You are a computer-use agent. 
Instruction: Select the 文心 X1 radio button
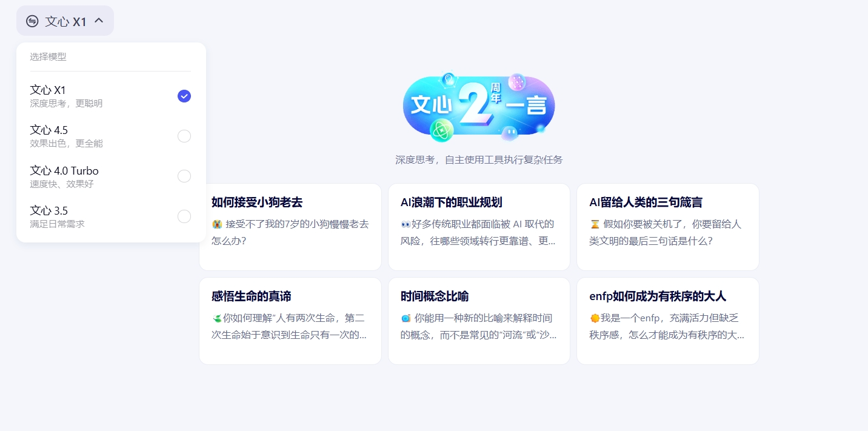click(x=184, y=96)
